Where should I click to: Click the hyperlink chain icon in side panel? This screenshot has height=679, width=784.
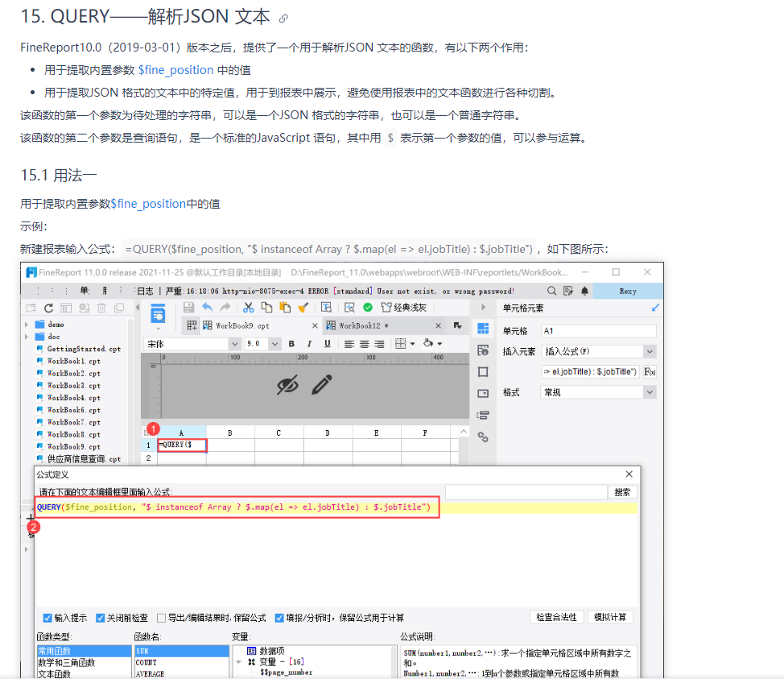483,437
